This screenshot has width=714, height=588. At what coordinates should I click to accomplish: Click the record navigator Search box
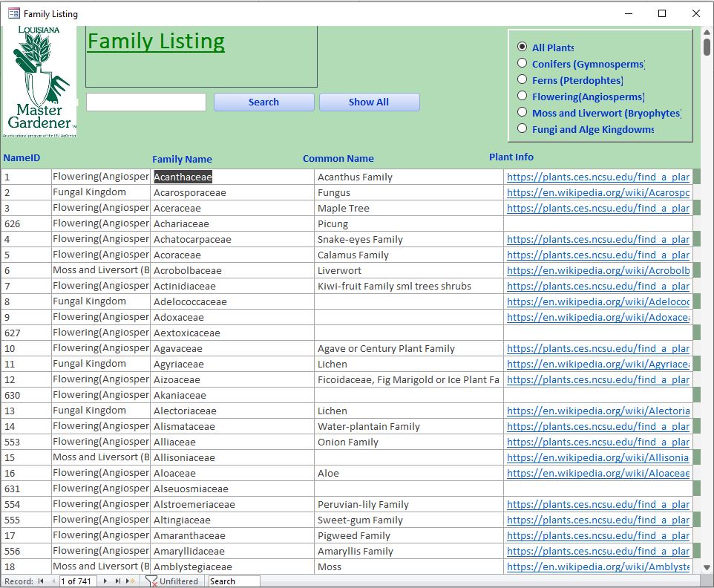[x=234, y=581]
